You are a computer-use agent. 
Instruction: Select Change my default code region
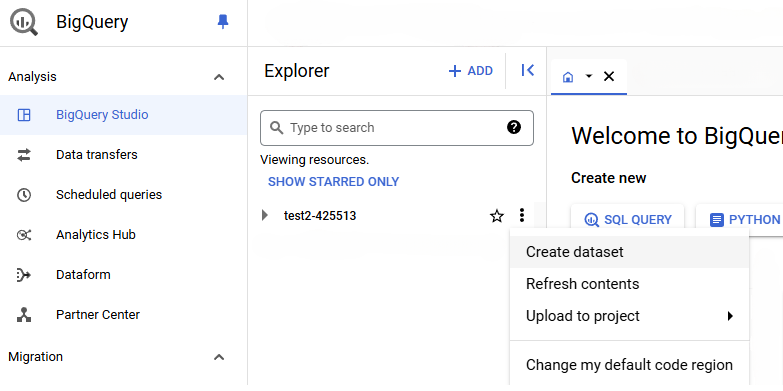629,365
